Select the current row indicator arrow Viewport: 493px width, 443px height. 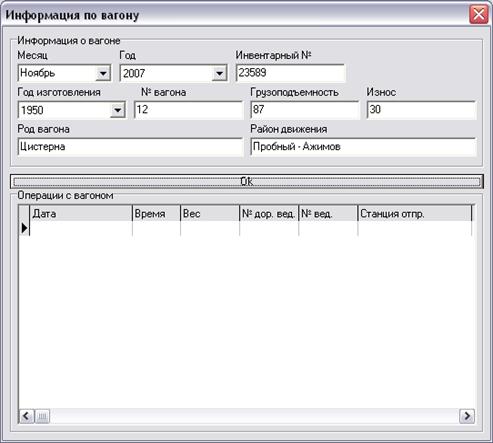[24, 228]
